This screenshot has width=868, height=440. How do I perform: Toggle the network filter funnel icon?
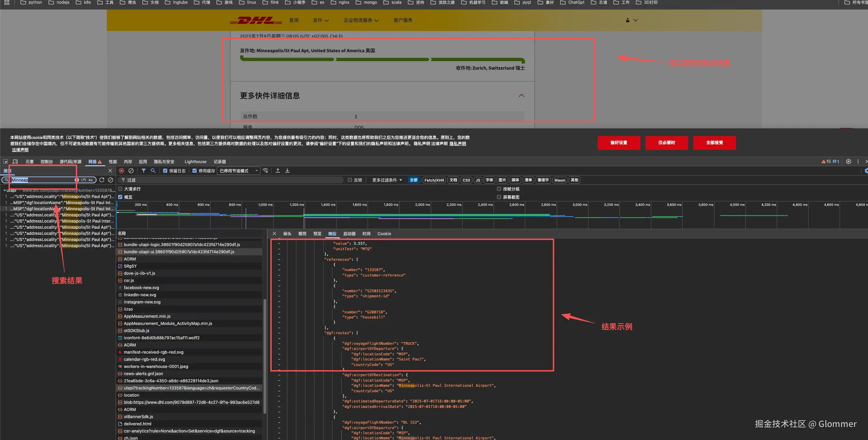click(x=144, y=171)
